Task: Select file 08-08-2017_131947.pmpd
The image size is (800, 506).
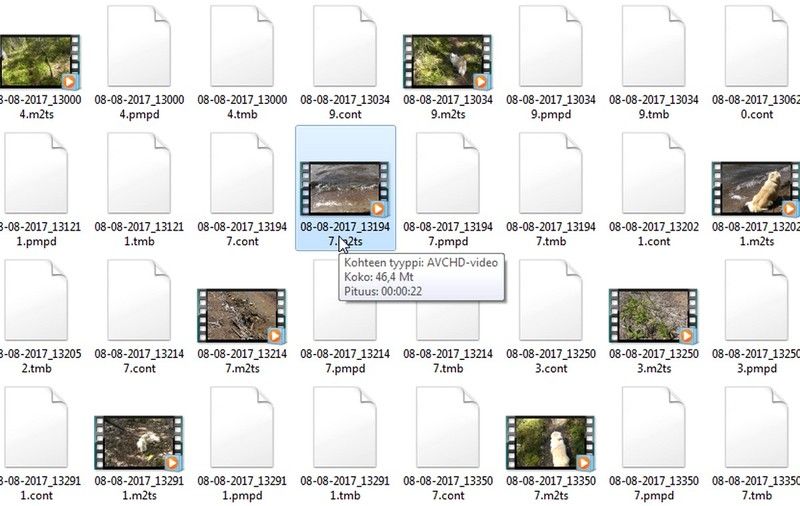Action: tap(447, 173)
